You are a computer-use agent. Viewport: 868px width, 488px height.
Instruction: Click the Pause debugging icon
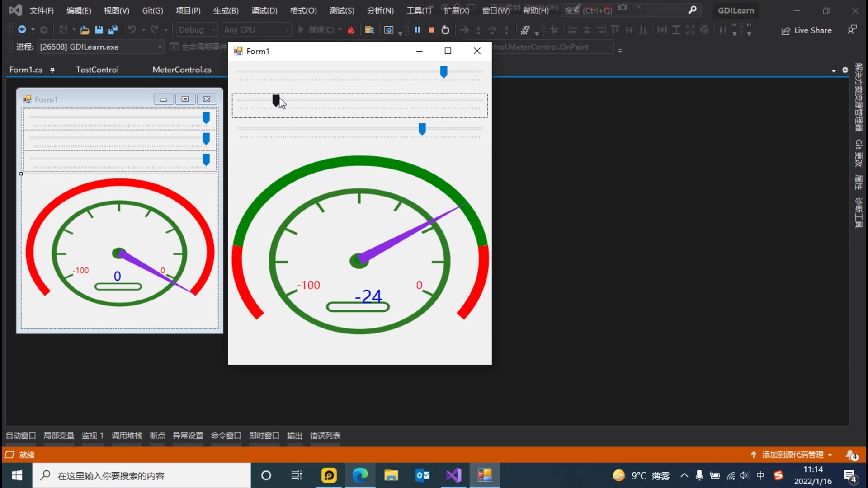coord(417,30)
